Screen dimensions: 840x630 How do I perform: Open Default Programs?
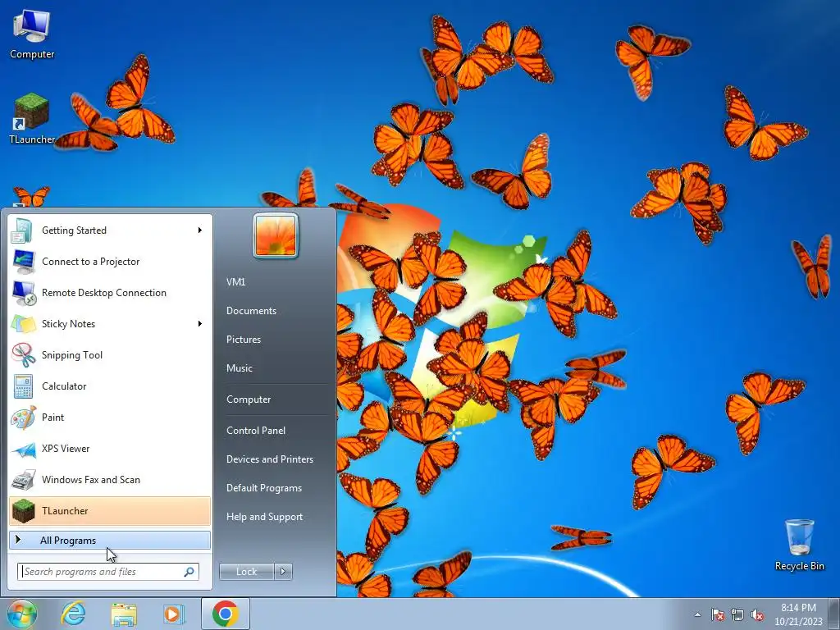[x=264, y=488]
